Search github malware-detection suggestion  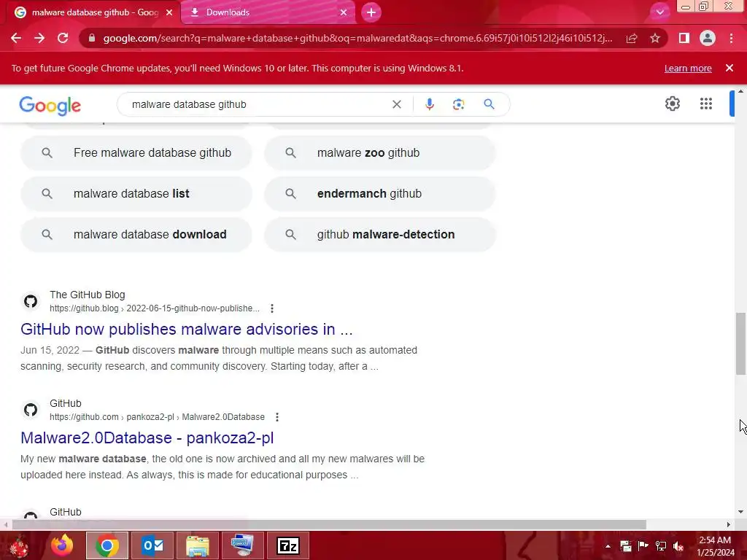click(379, 235)
